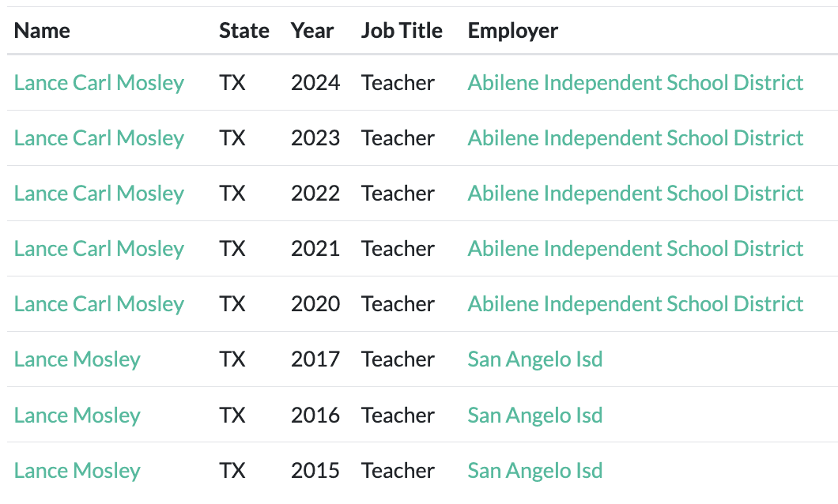
Task: Open Lance Mosley's 2015 record
Action: [77, 471]
